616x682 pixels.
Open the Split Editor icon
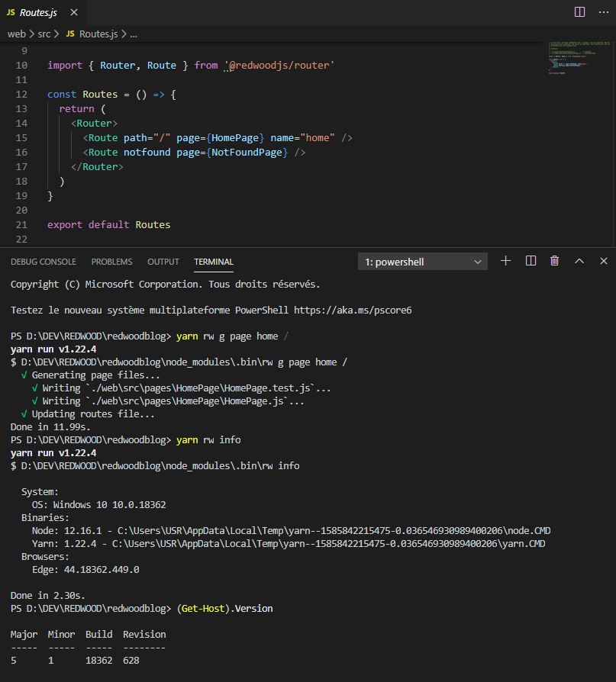pyautogui.click(x=579, y=11)
